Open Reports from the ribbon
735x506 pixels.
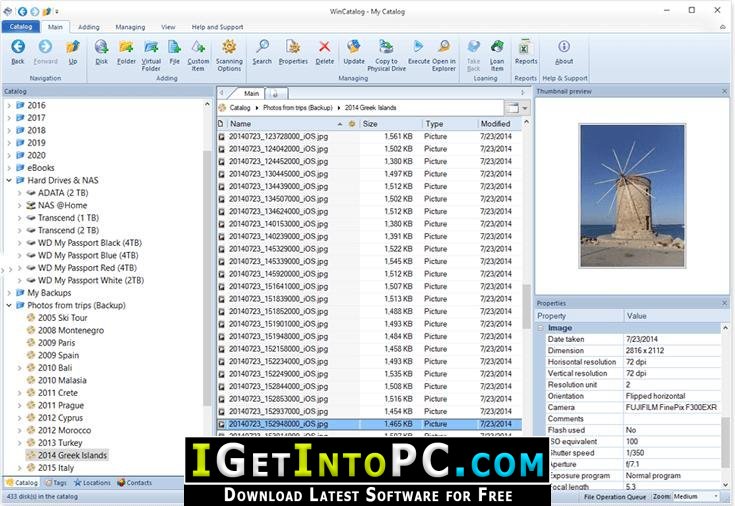(x=526, y=46)
